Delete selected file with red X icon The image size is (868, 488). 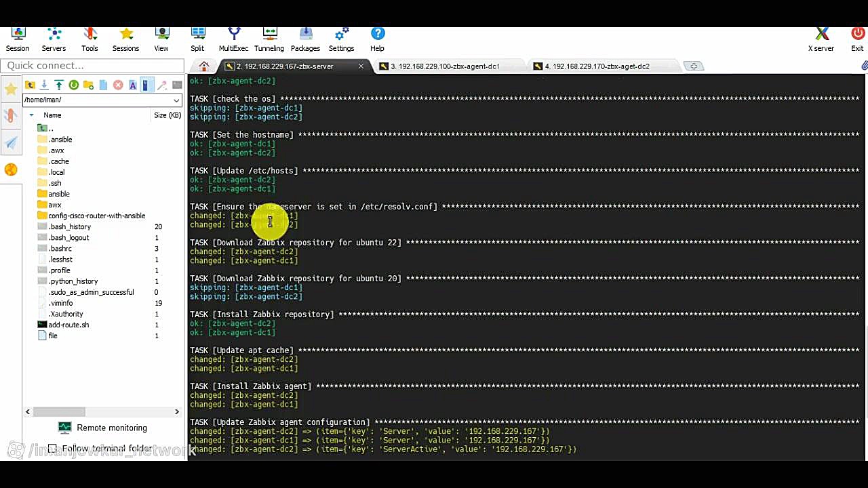118,85
